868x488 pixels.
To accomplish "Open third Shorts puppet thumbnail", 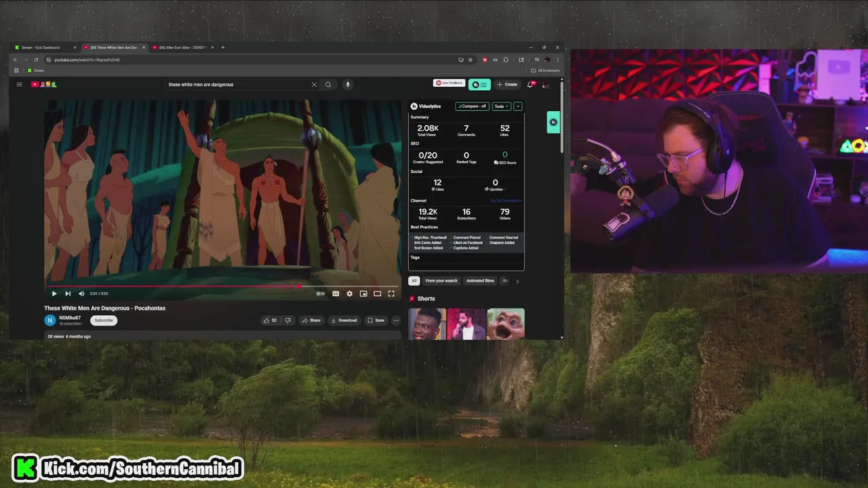I will 506,324.
